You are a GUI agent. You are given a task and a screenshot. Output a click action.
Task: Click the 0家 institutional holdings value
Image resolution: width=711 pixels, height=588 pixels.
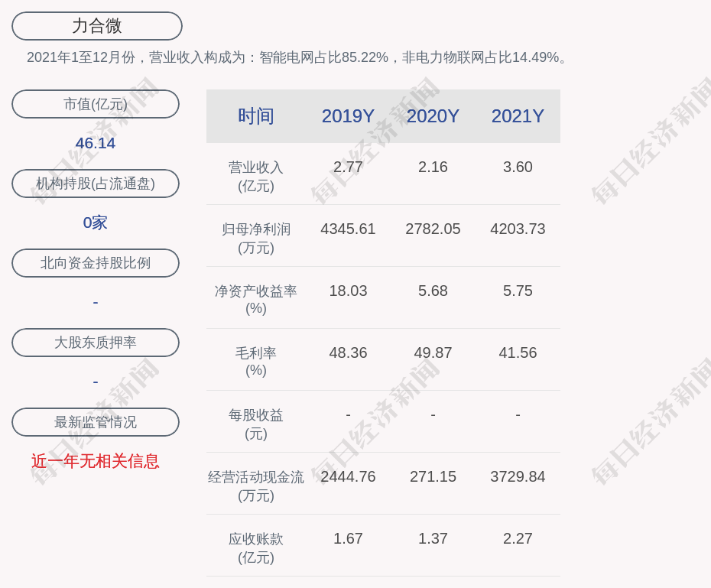(x=96, y=223)
